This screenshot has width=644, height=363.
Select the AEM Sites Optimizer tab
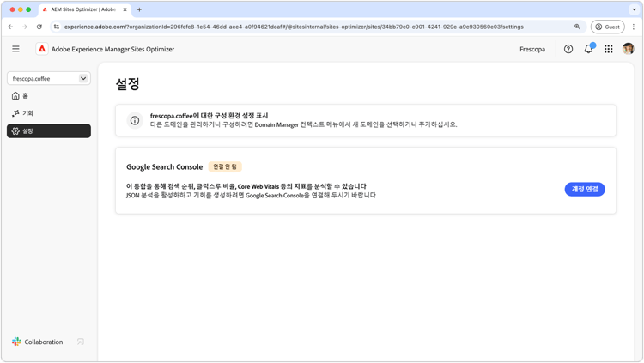[x=85, y=9]
